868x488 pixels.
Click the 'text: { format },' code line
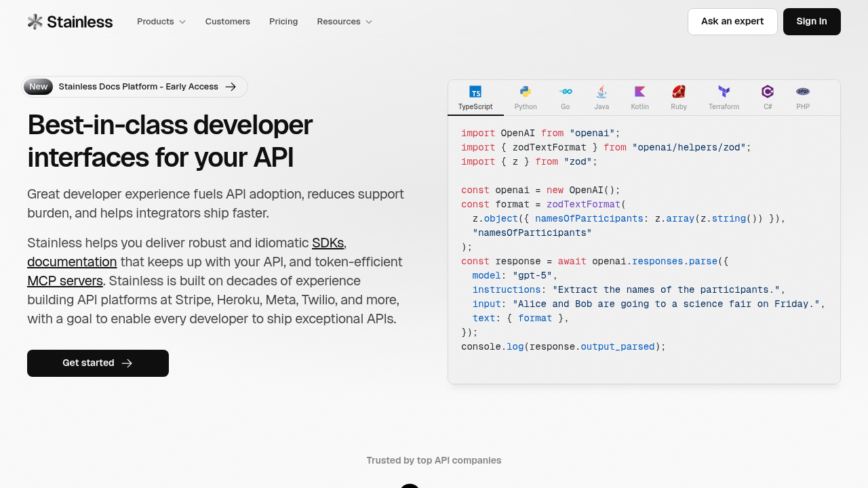coord(521,318)
